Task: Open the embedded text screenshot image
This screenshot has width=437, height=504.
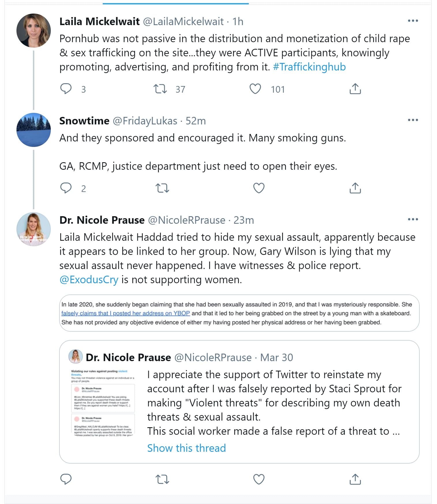Action: [x=239, y=313]
